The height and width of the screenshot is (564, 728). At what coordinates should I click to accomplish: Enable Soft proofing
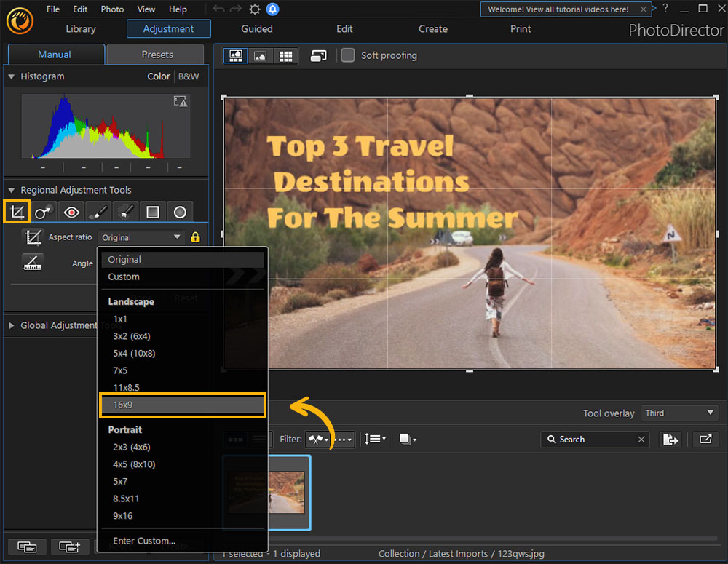pyautogui.click(x=347, y=55)
